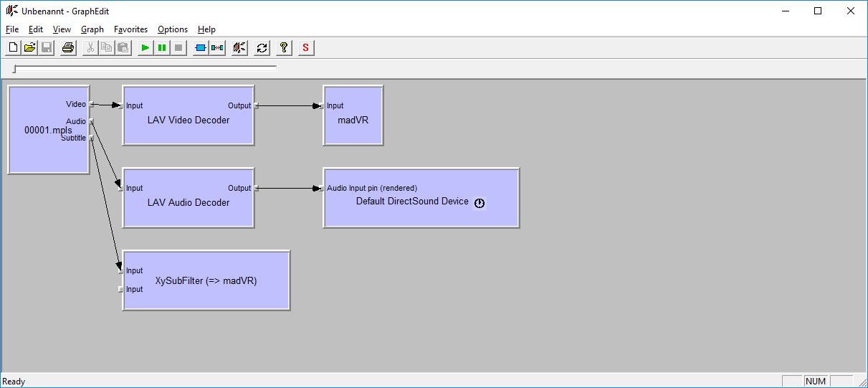This screenshot has height=388, width=868.
Task: Paste using the clipboard toolbar icon
Action: (x=123, y=48)
